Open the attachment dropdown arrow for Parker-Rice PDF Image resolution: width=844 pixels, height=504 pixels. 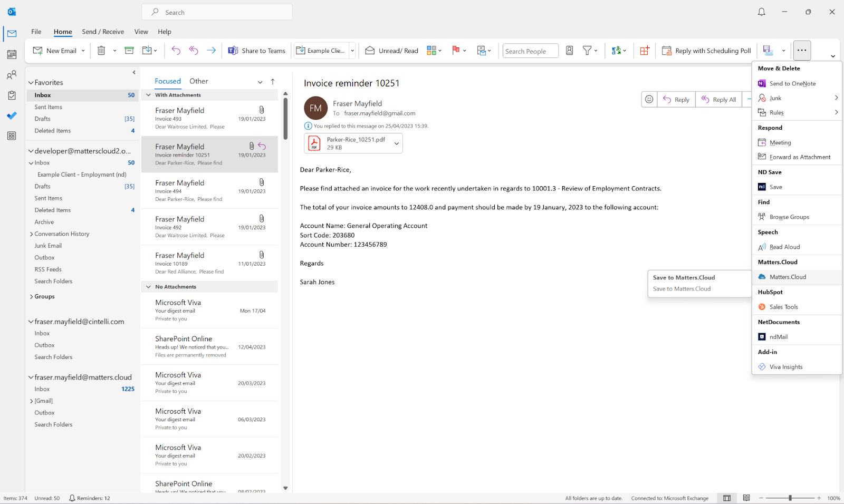[397, 143]
